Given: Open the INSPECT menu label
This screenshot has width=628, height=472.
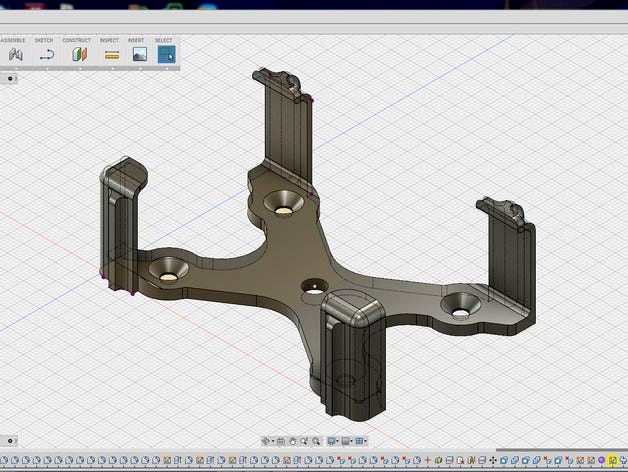Looking at the screenshot, I should click(x=109, y=40).
